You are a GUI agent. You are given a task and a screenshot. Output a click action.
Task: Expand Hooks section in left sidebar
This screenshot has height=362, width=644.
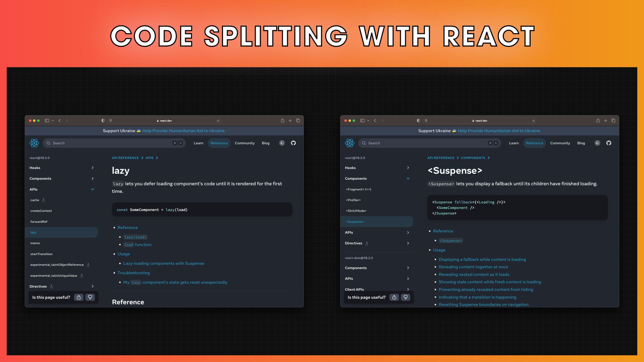tap(93, 168)
